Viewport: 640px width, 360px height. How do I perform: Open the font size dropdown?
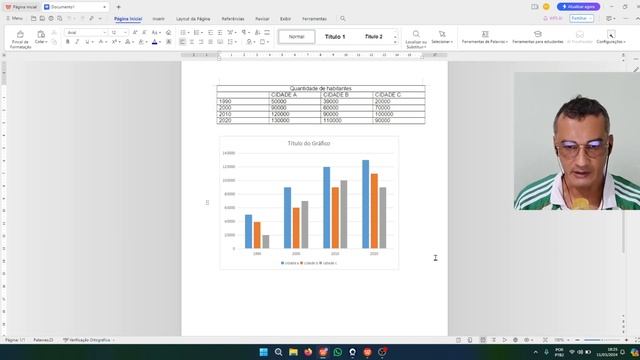pyautogui.click(x=125, y=32)
